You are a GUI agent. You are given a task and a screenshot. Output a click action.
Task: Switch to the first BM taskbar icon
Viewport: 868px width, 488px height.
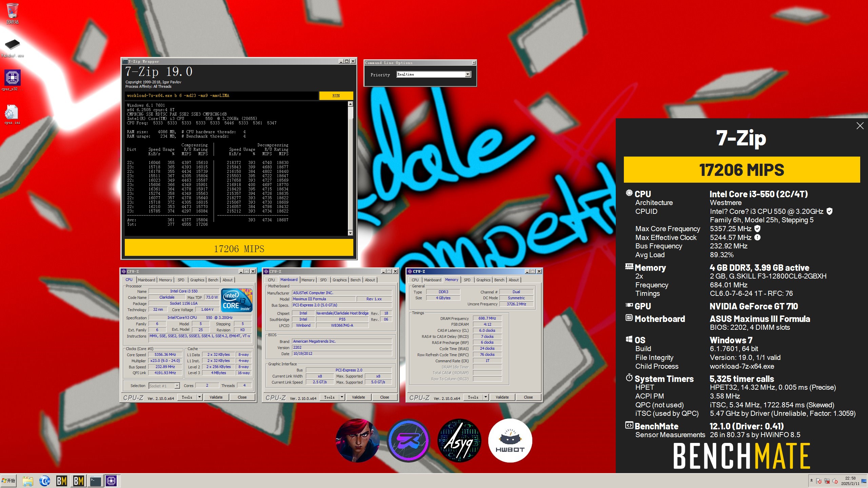[61, 481]
